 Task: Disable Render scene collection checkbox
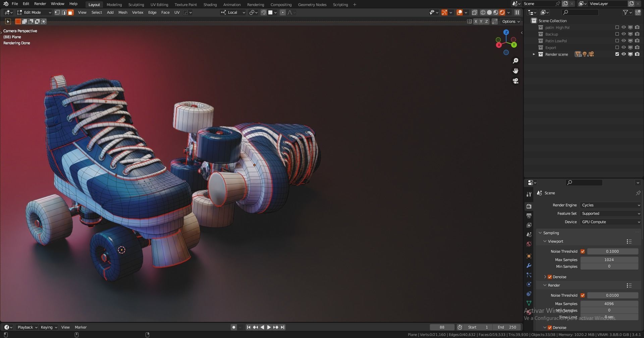pos(617,54)
